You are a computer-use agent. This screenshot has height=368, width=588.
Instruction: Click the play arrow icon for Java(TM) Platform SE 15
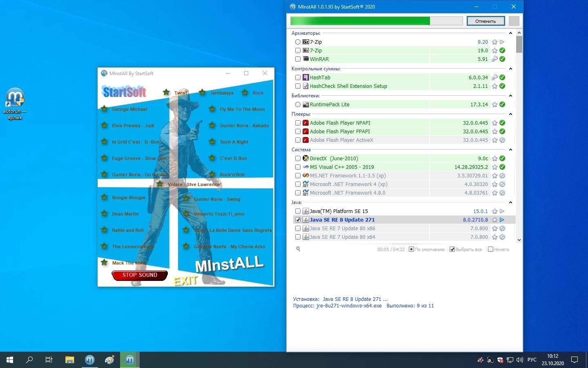[x=502, y=211]
